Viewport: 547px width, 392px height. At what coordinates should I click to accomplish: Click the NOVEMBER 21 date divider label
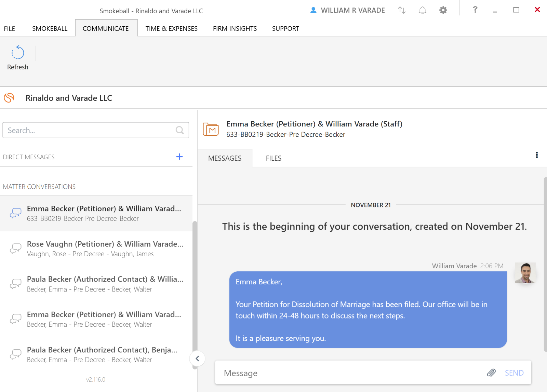pos(371,205)
